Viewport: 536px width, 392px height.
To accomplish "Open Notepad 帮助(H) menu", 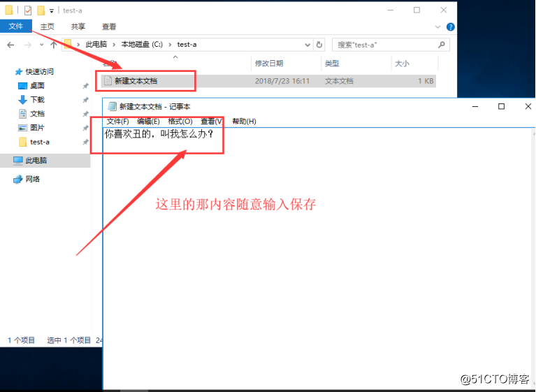I will pos(244,122).
